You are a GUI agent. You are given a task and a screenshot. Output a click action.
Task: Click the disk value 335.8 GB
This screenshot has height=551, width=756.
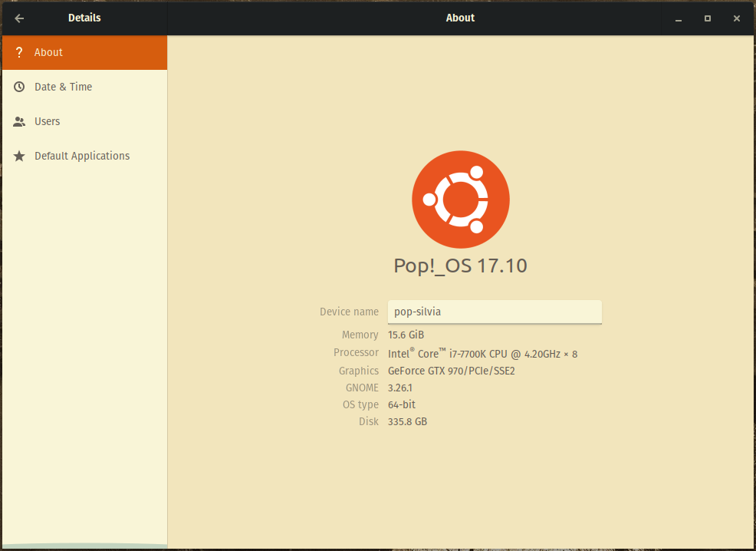click(407, 422)
